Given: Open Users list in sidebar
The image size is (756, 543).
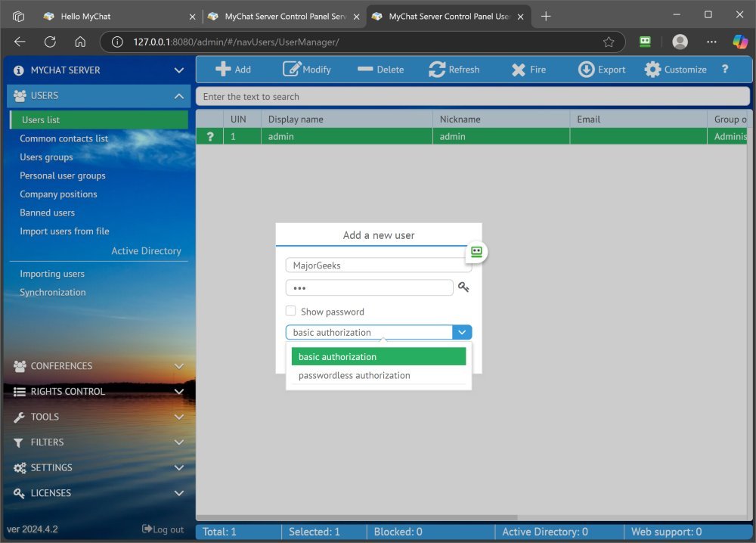Looking at the screenshot, I should [99, 119].
